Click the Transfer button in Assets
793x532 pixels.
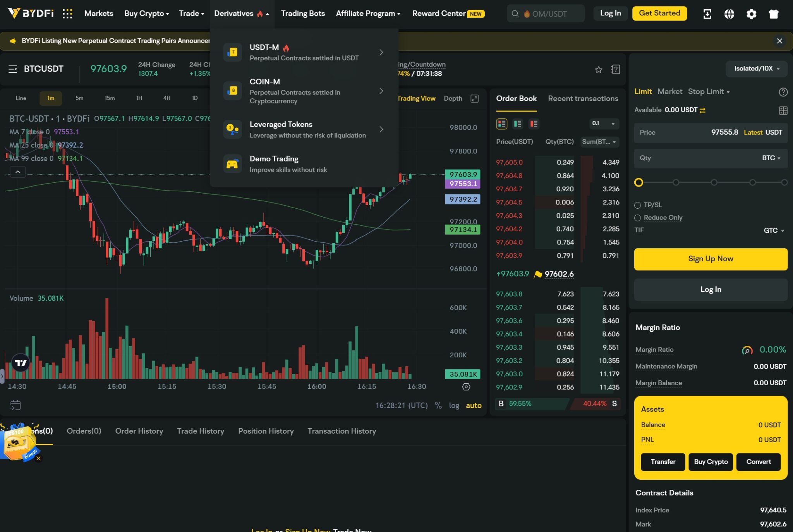[663, 462]
